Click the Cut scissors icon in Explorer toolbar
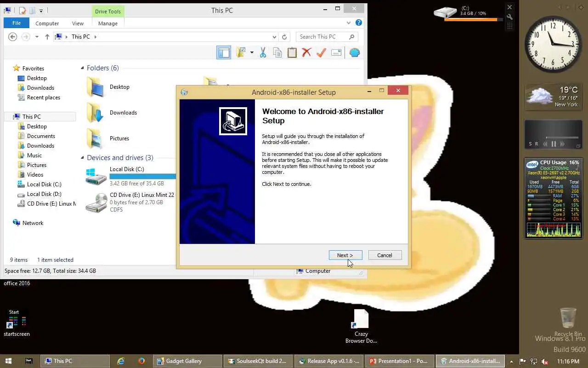This screenshot has height=368, width=588. [x=263, y=52]
